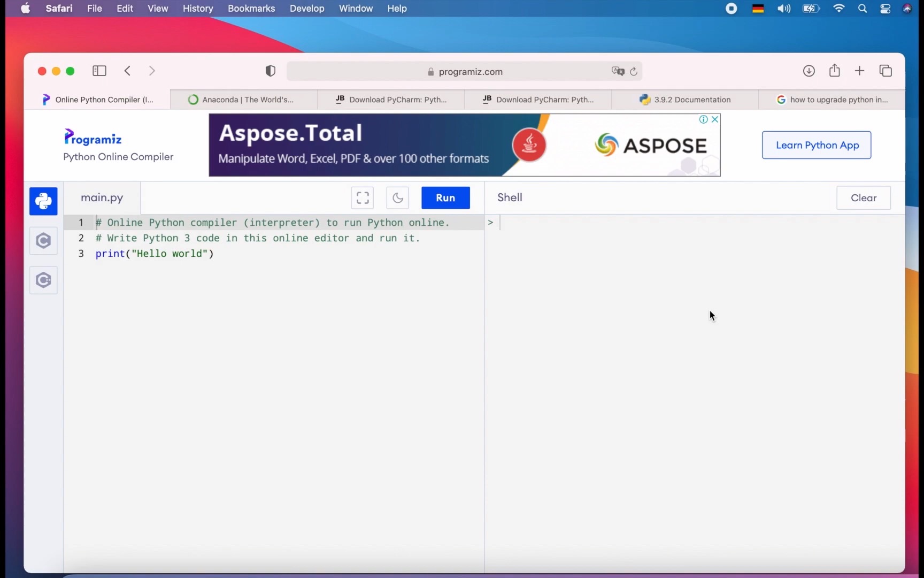Open ad info icon on banner

tap(704, 119)
